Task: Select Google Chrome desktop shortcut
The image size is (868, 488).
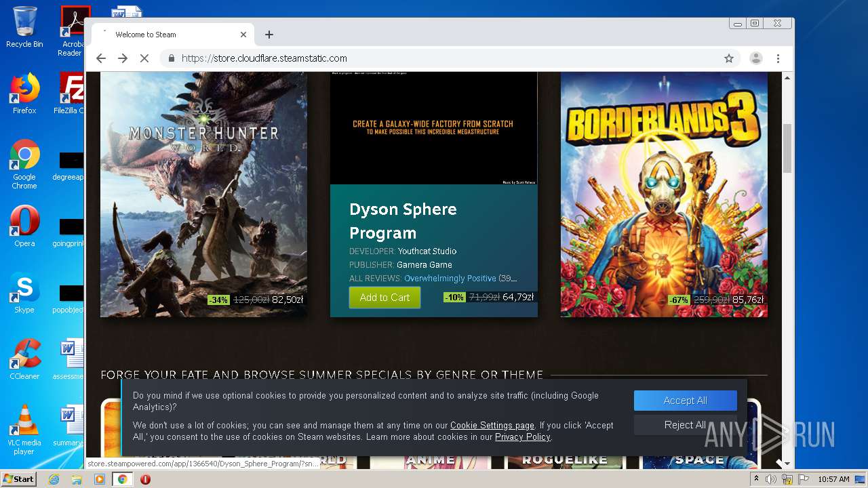Action: click(24, 165)
